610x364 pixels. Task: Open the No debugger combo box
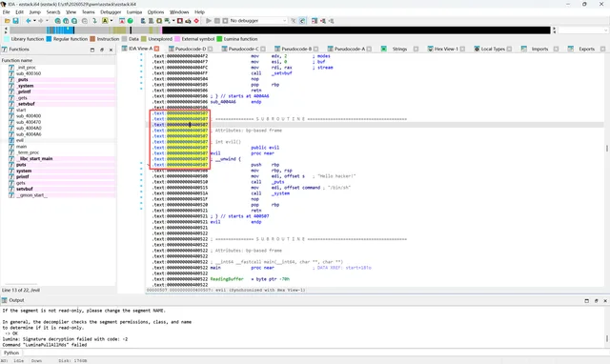(x=257, y=21)
